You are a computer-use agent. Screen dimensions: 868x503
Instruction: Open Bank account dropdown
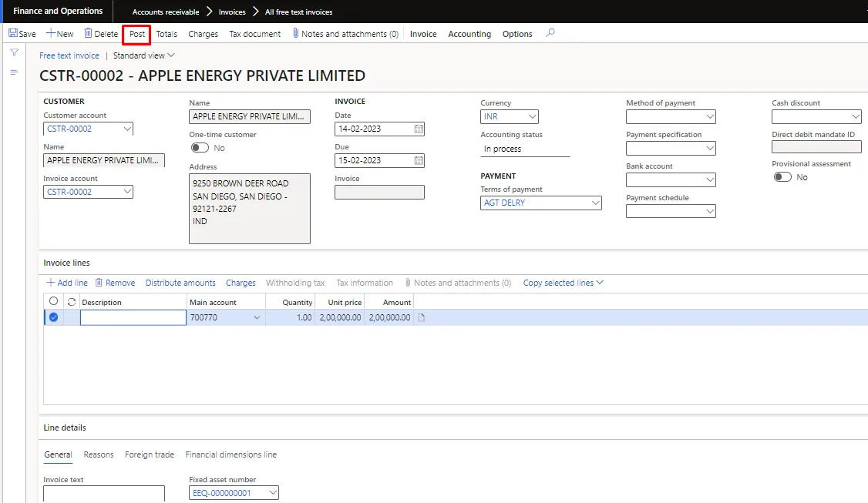click(710, 179)
